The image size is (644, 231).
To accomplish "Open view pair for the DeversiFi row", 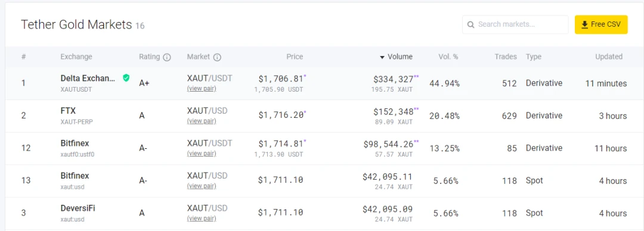I will point(202,218).
